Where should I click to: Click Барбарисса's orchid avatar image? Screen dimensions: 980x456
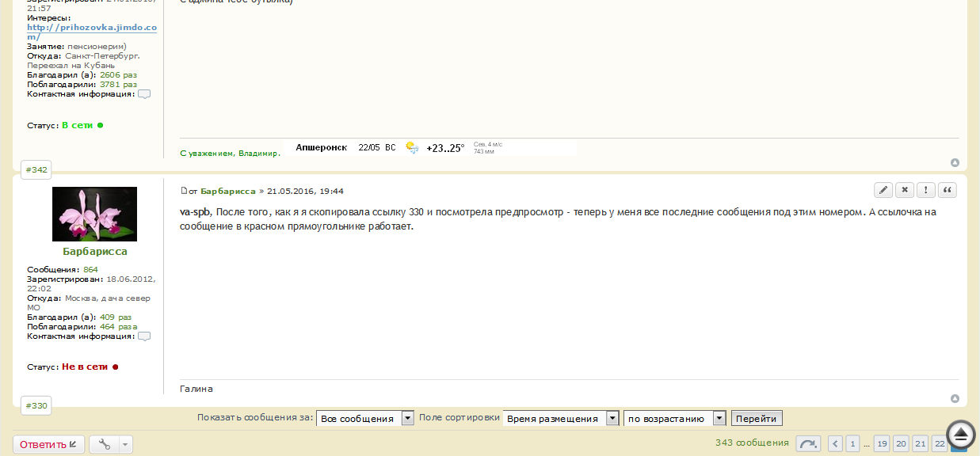94,214
